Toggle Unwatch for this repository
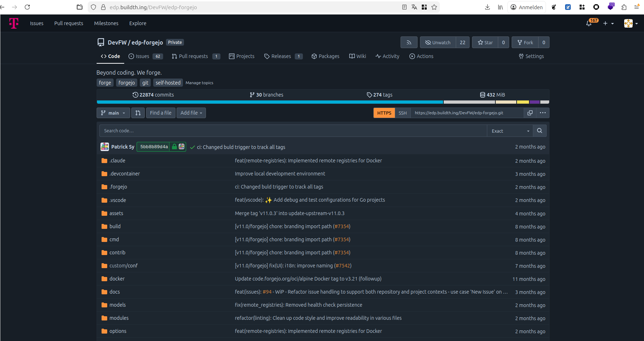 (438, 42)
